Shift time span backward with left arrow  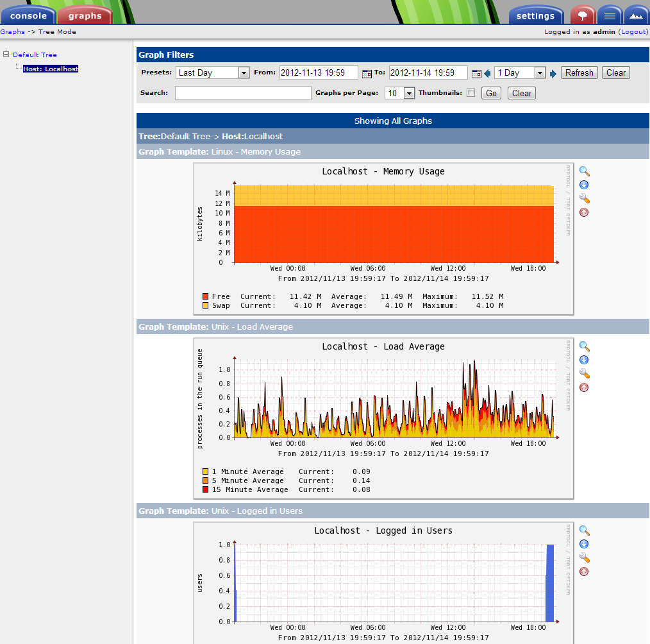pos(487,73)
